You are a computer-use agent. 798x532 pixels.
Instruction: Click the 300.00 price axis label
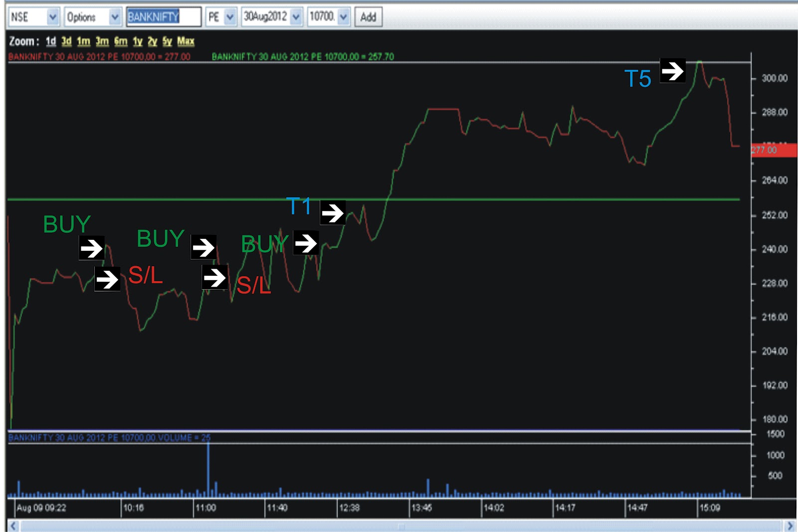tap(775, 78)
